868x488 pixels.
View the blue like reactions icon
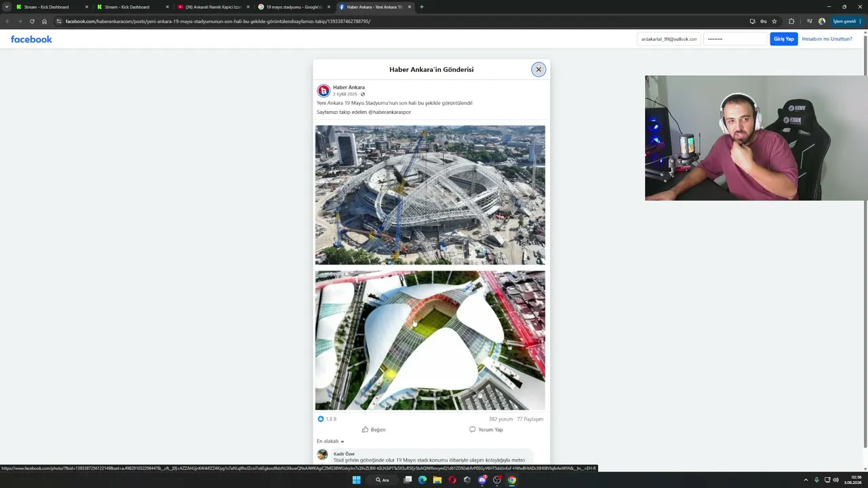[x=321, y=419]
